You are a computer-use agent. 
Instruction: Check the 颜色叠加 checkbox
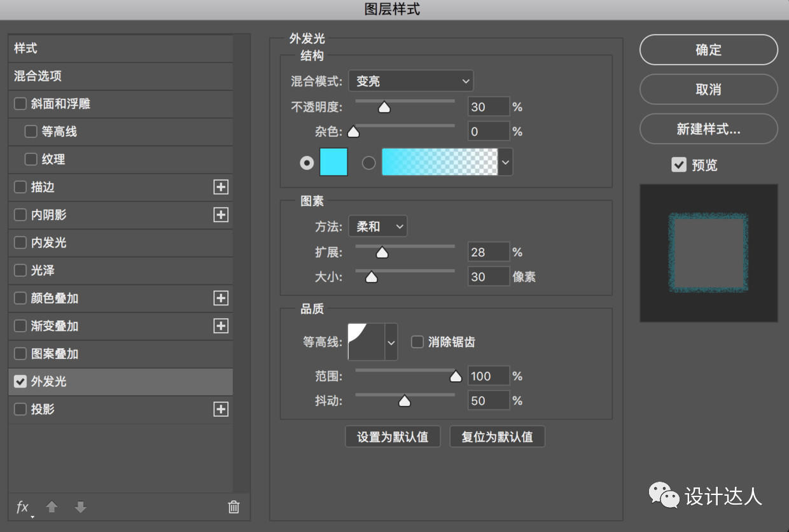tap(20, 298)
